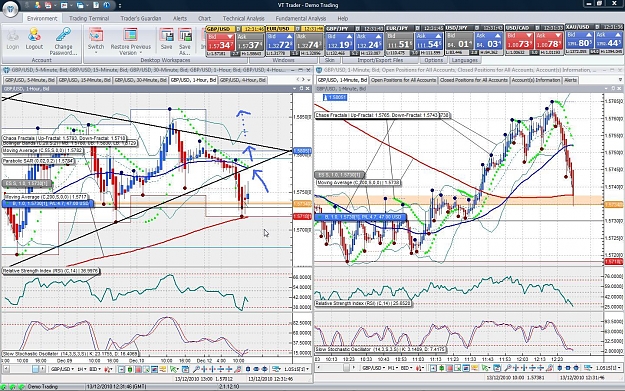Click the right chart horizontal scrollbar thumb
This screenshot has width=625, height=391.
(x=346, y=369)
